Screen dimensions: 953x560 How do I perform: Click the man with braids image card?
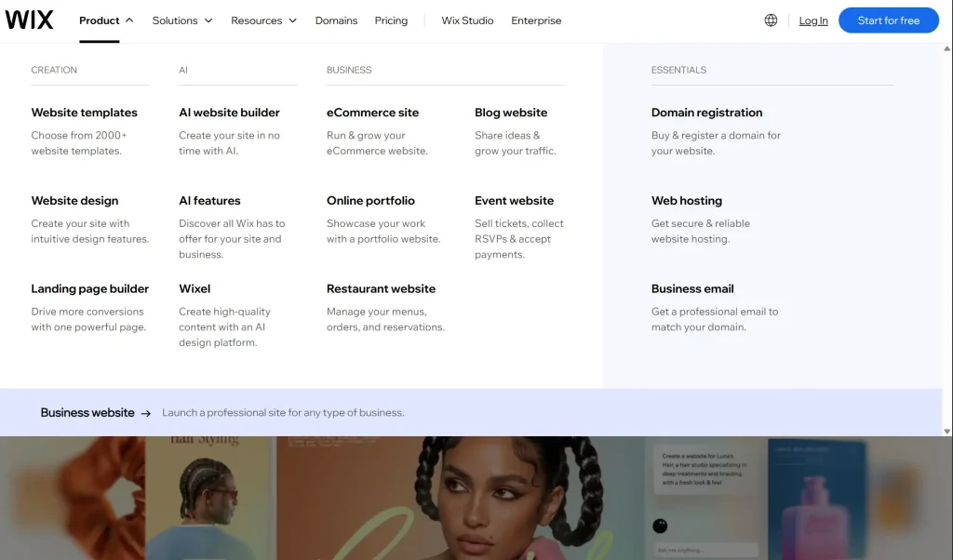pos(210,498)
